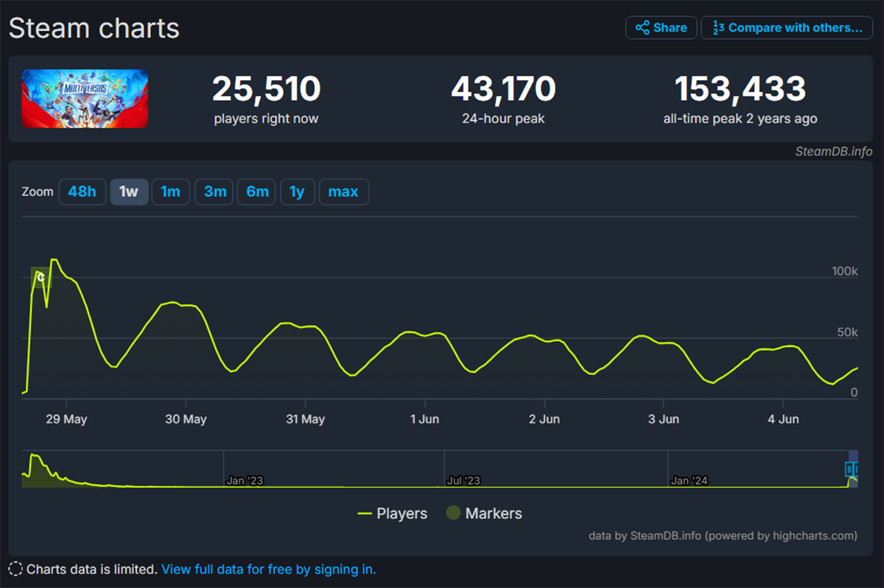Click the dashed circle limited-data icon
Viewport: 884px width, 588px height.
(15, 569)
